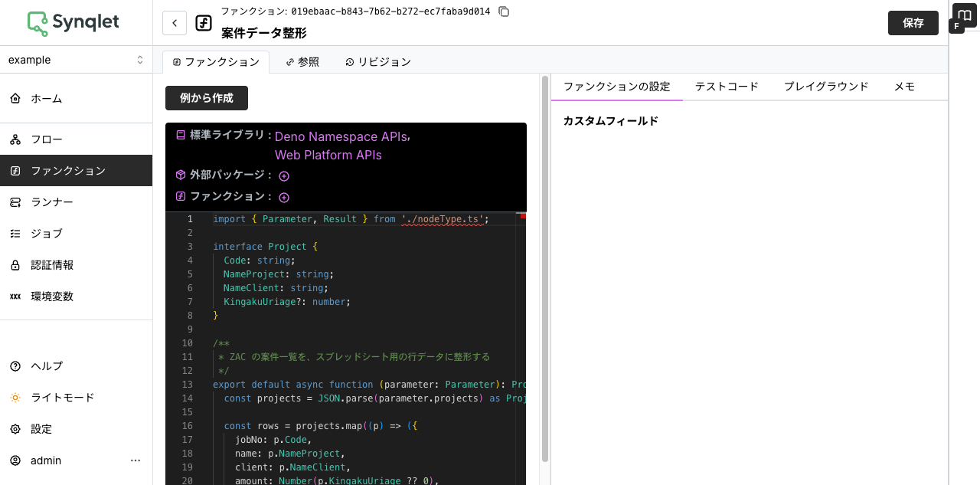
Task: Click the 保存 button
Action: click(913, 23)
